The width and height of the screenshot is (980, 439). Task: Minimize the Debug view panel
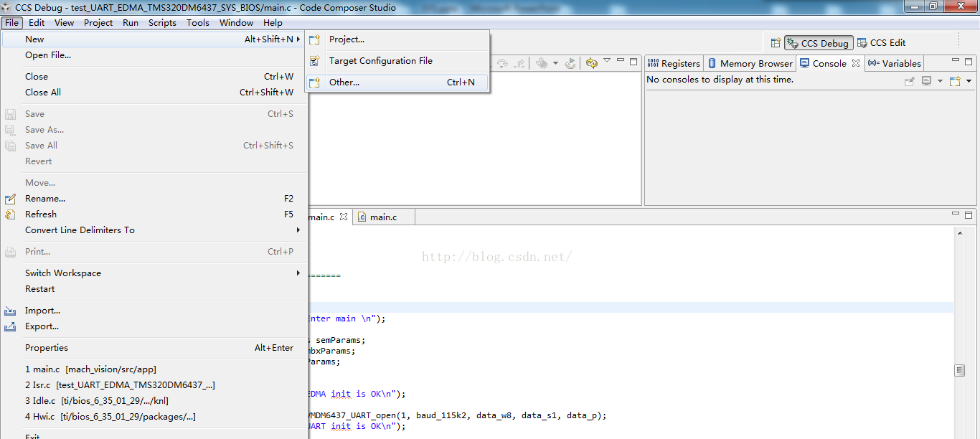point(621,60)
